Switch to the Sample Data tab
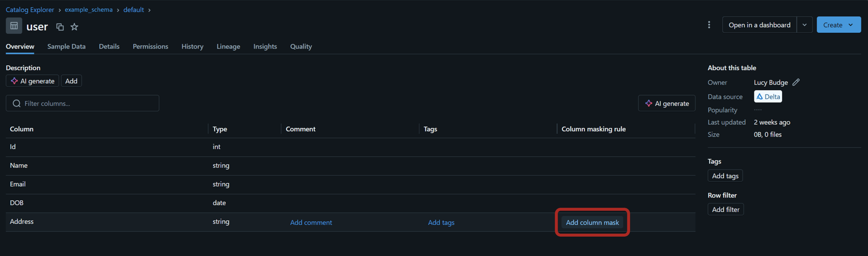Screen dimensions: 868x256 (66, 46)
